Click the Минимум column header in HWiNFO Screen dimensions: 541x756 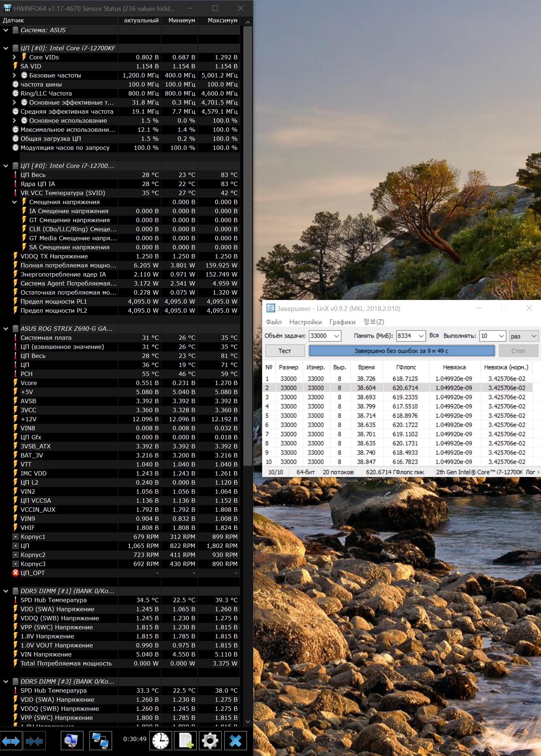click(180, 21)
